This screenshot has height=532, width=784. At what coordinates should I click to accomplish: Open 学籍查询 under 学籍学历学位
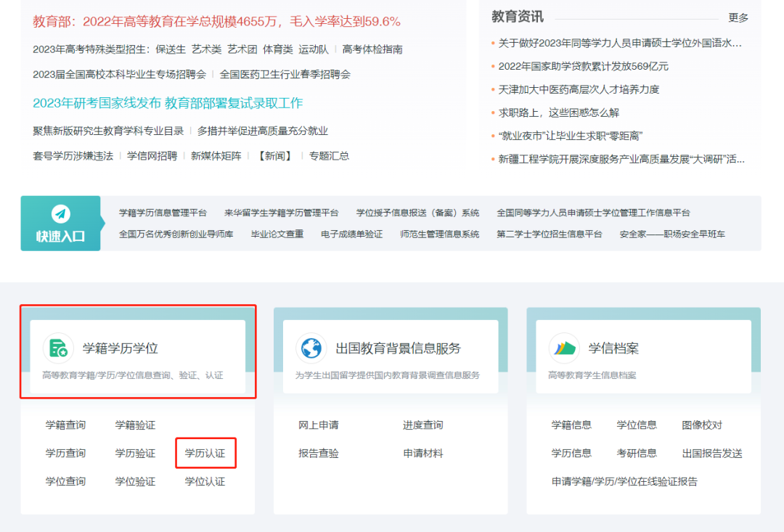click(65, 425)
